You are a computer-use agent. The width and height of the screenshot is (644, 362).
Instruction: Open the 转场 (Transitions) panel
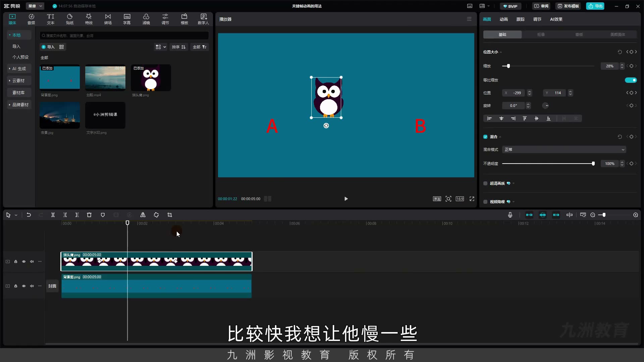tap(108, 19)
